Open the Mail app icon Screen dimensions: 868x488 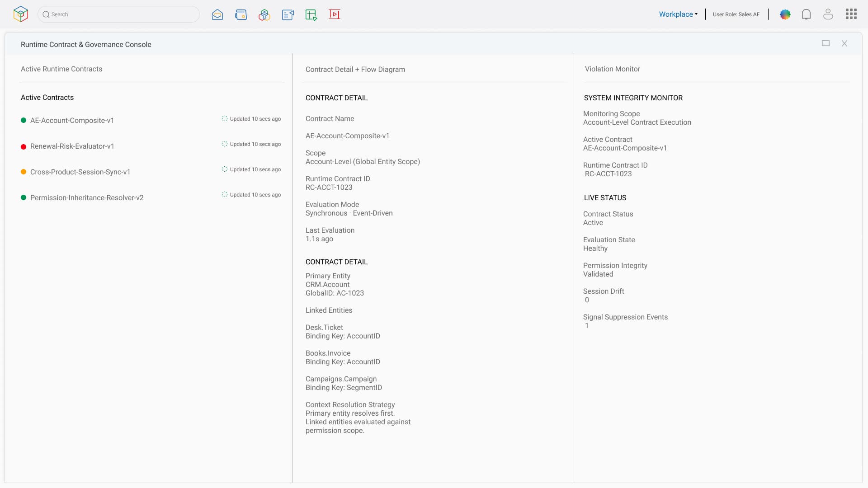click(217, 14)
